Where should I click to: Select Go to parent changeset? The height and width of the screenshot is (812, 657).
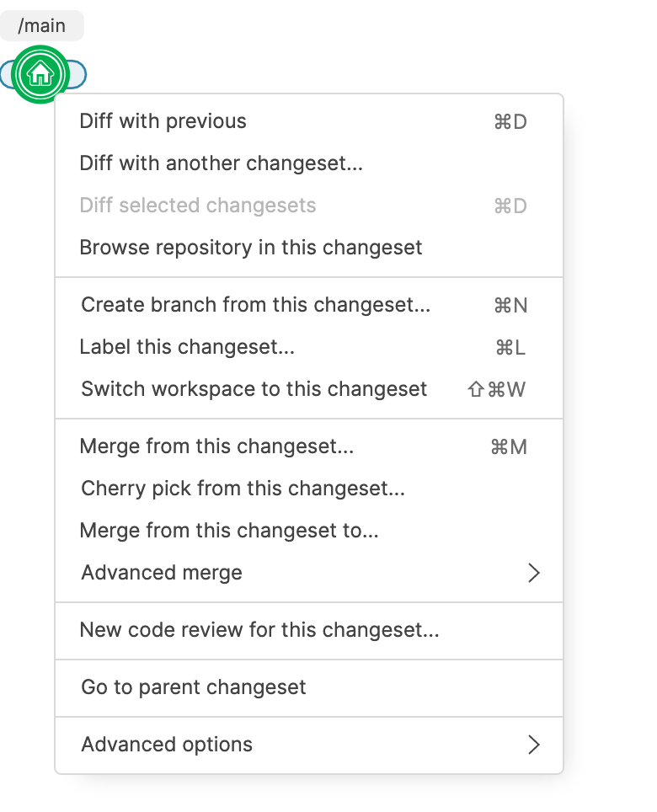[x=193, y=687]
